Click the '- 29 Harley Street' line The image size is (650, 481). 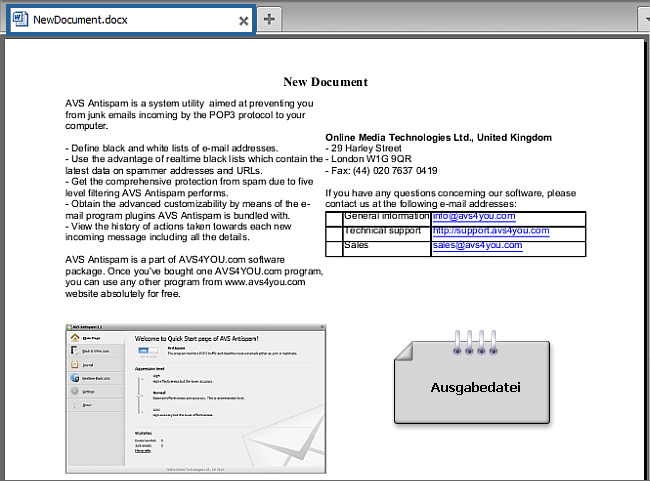pos(363,148)
